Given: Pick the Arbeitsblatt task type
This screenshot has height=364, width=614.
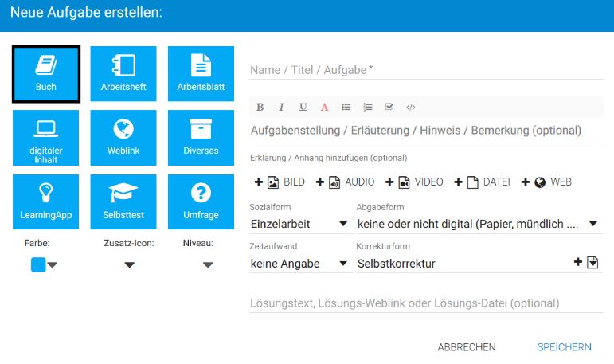Looking at the screenshot, I should coord(201,73).
